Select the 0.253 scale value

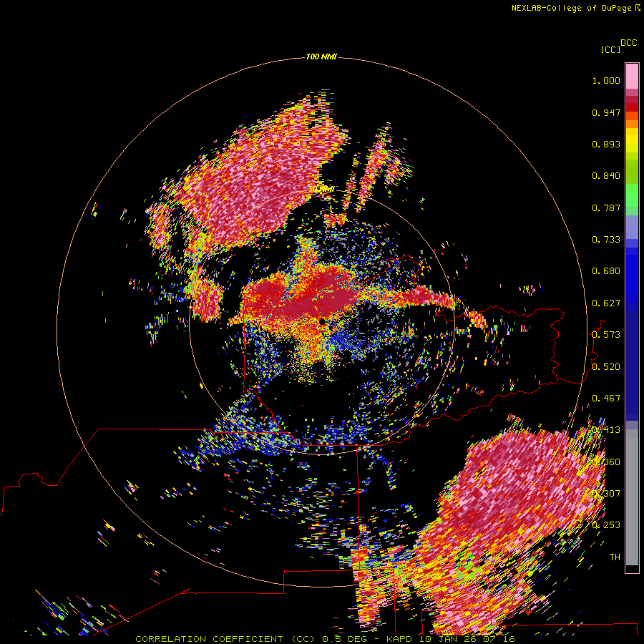pyautogui.click(x=606, y=525)
